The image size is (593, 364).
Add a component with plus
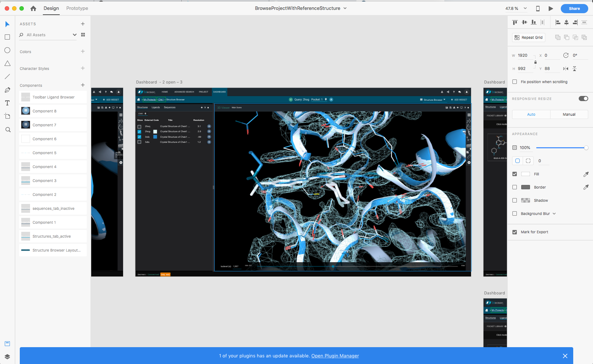point(83,85)
